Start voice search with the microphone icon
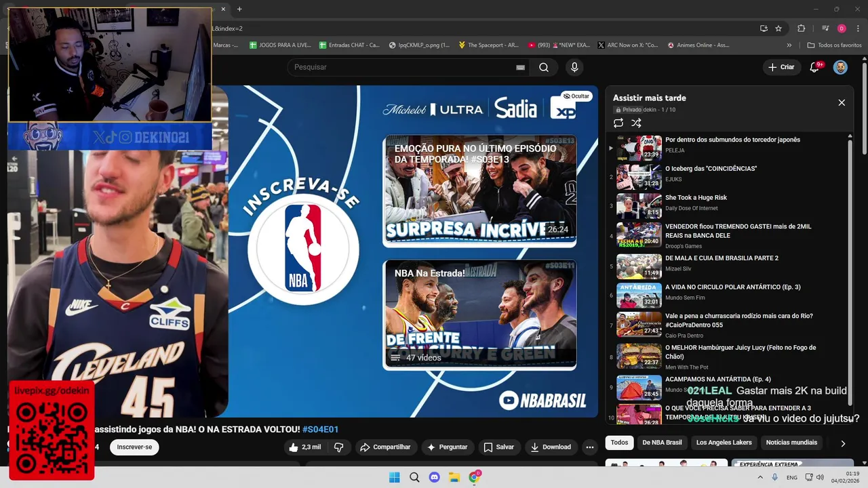 click(x=574, y=67)
